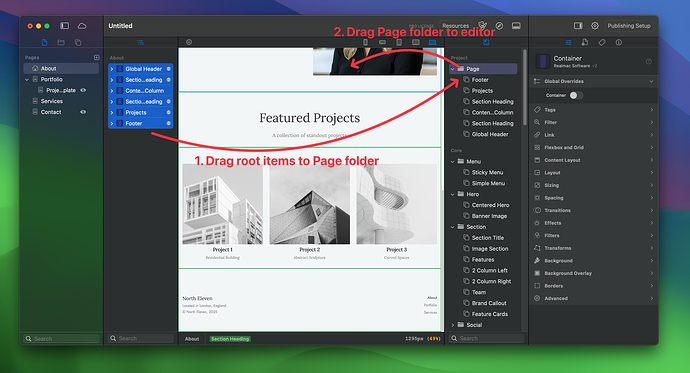Click the Publishing Setup button
Image resolution: width=690 pixels, height=373 pixels.
coord(629,26)
